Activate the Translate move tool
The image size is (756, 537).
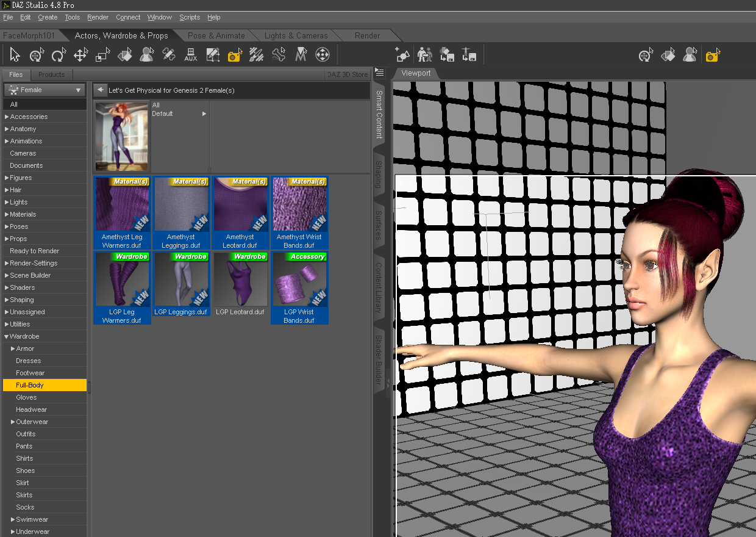click(80, 56)
